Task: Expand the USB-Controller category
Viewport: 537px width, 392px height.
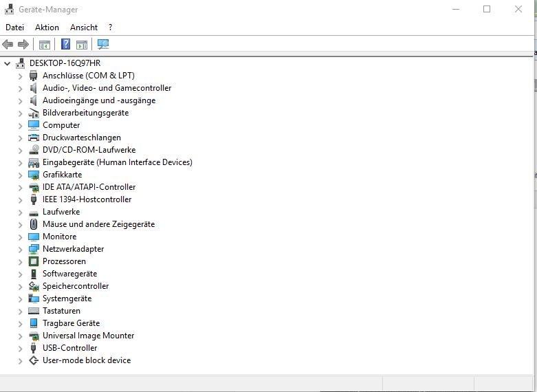Action: click(20, 349)
